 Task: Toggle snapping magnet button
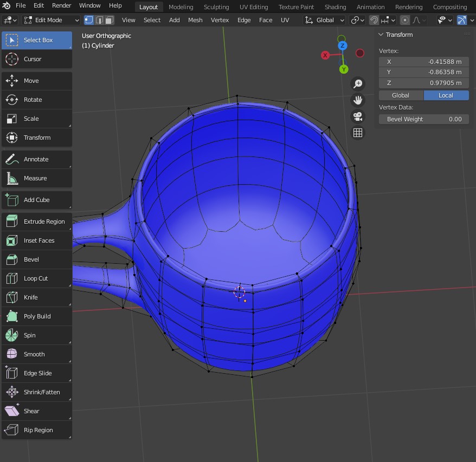click(374, 20)
